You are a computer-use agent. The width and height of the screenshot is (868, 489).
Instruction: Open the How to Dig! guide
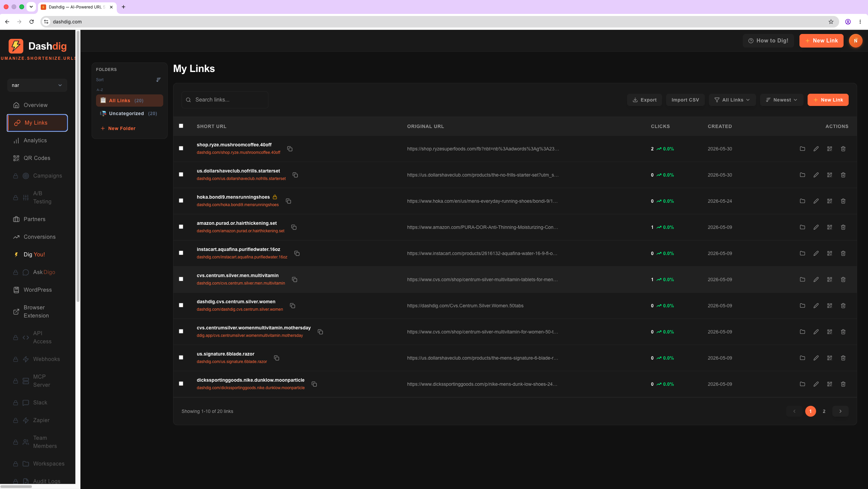tap(768, 41)
